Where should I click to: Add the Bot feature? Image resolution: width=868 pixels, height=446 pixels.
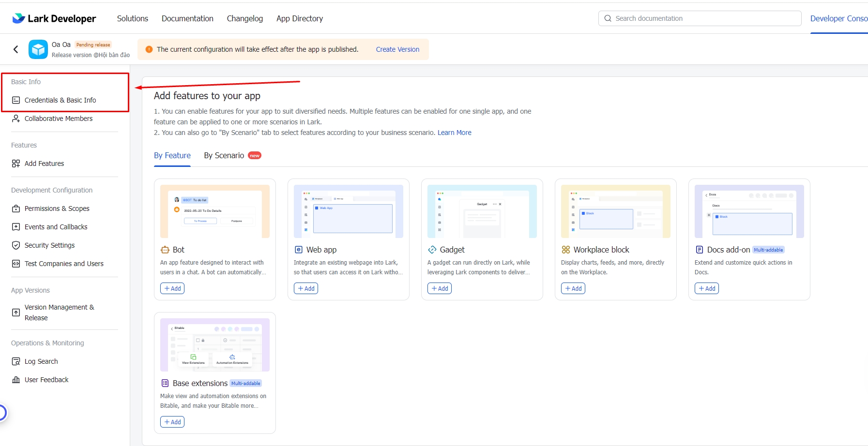[172, 288]
